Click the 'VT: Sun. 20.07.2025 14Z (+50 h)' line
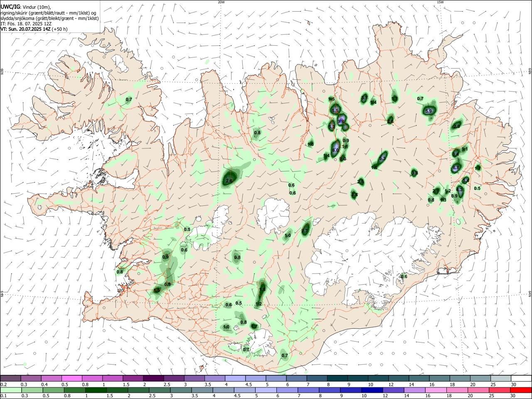This screenshot has height=399, width=532. pos(34,29)
